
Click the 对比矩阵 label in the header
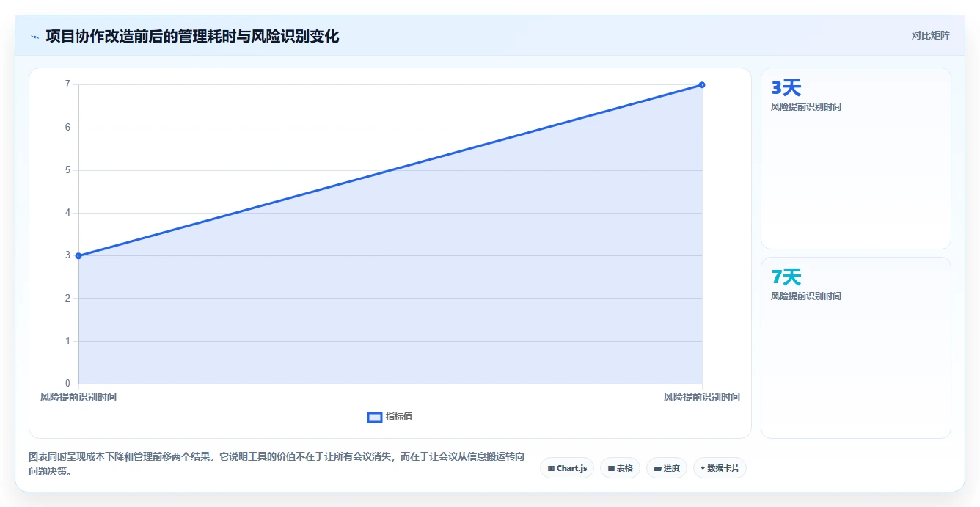coord(930,35)
